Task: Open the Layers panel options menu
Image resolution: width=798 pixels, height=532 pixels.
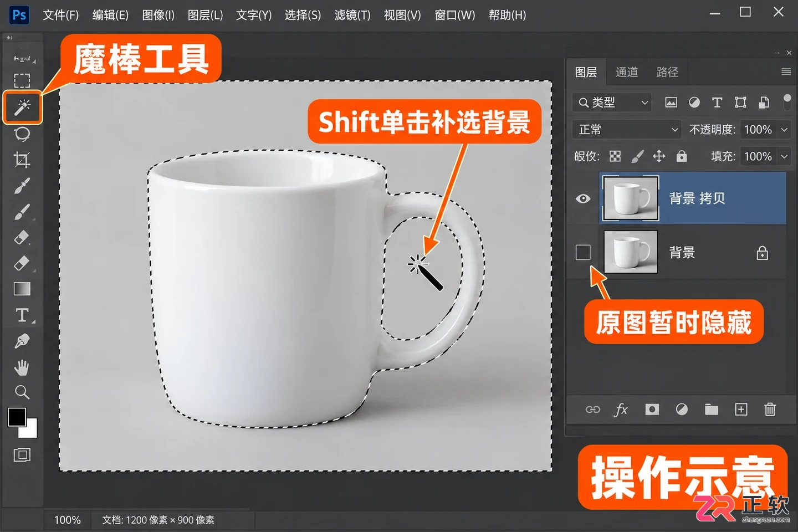Action: [x=786, y=71]
